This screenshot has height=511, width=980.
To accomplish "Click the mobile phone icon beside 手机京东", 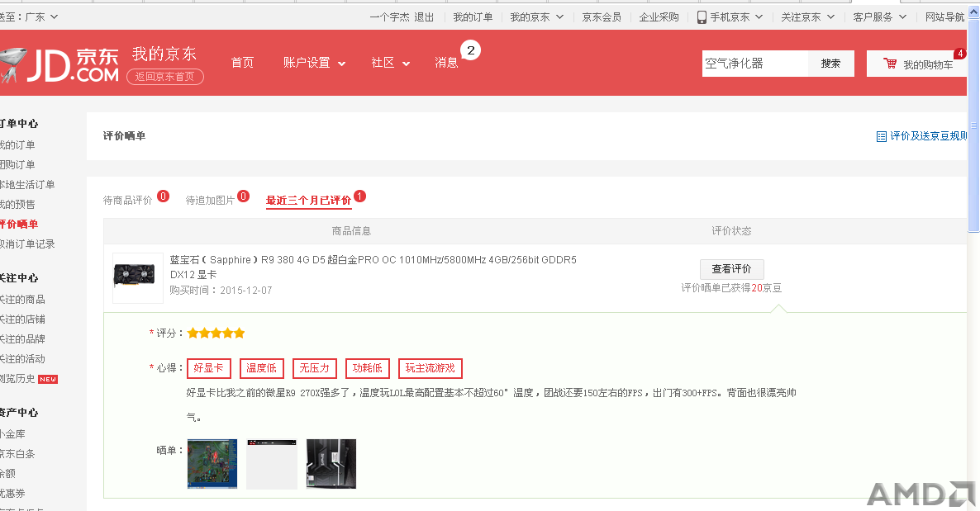I will pyautogui.click(x=702, y=17).
